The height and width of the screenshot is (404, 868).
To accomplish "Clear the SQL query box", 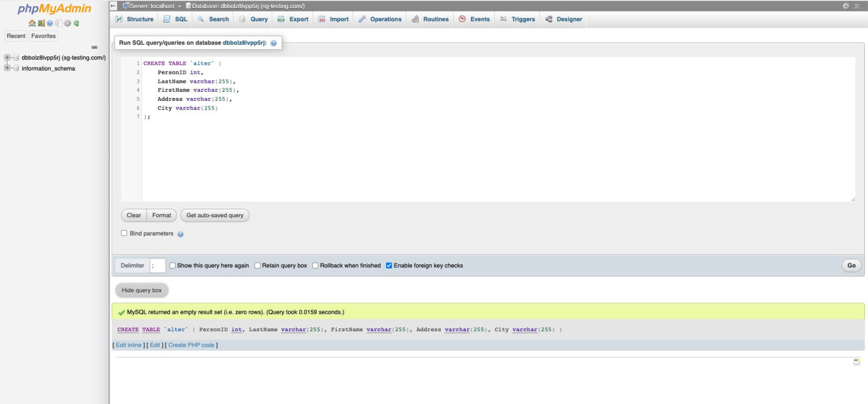I will (134, 215).
